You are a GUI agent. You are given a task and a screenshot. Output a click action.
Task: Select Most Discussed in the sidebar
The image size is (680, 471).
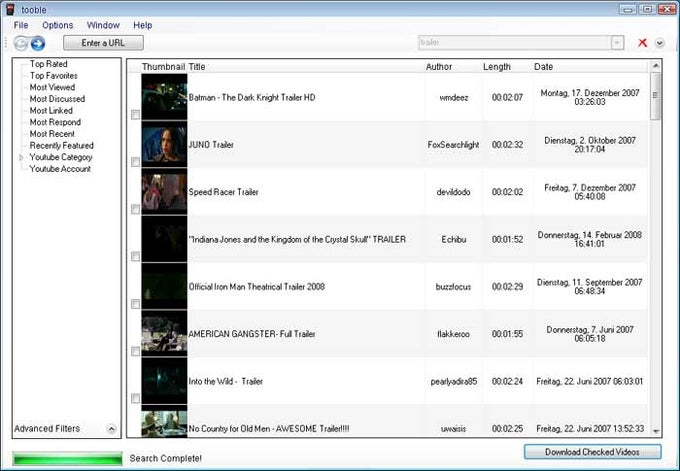[x=57, y=99]
